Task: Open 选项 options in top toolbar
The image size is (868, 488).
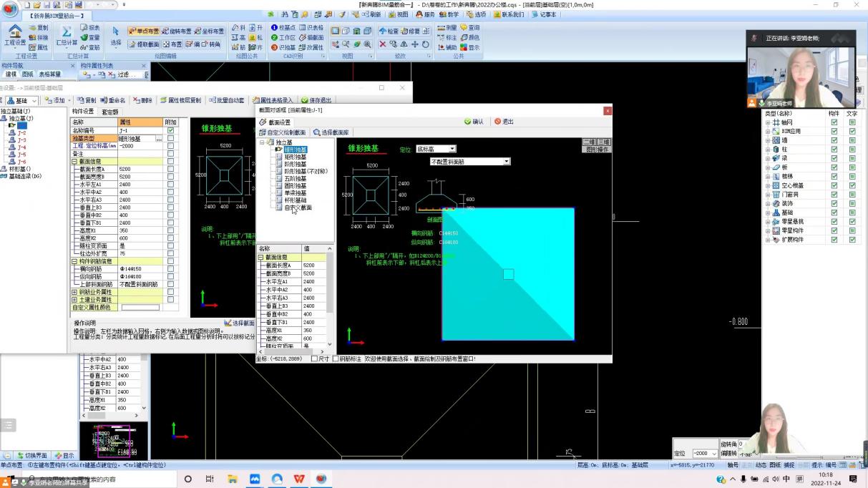Action: pyautogui.click(x=477, y=14)
